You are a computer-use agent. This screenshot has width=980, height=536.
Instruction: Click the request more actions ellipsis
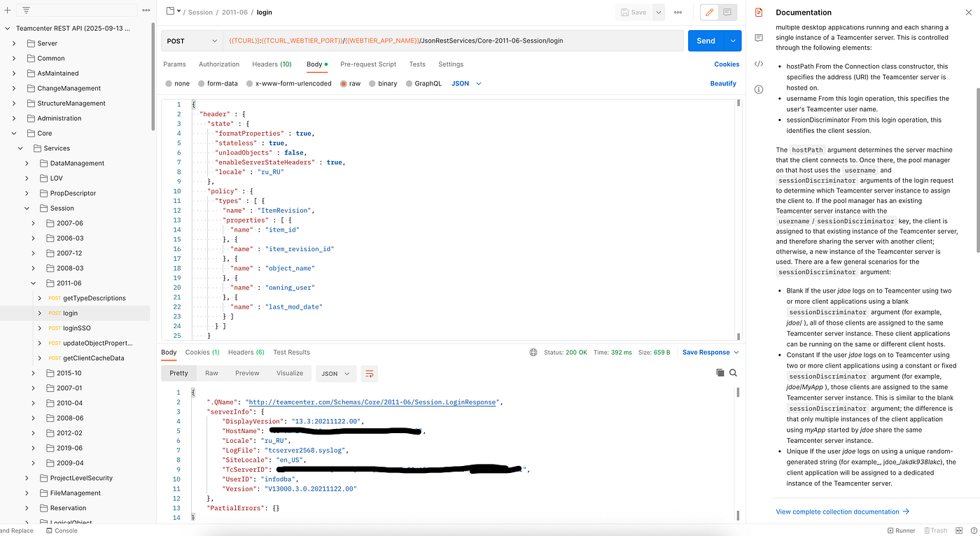pyautogui.click(x=678, y=12)
